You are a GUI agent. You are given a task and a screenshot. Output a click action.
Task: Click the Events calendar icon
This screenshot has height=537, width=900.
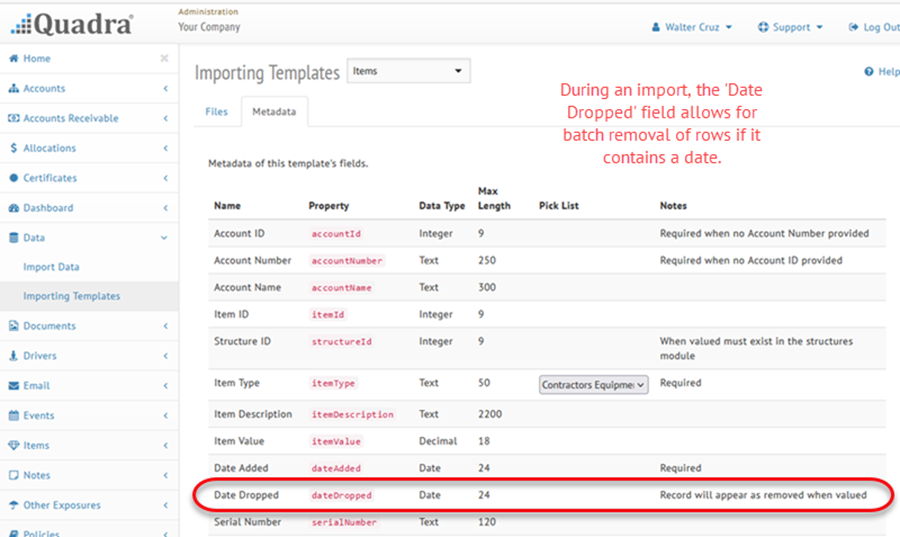pos(14,416)
